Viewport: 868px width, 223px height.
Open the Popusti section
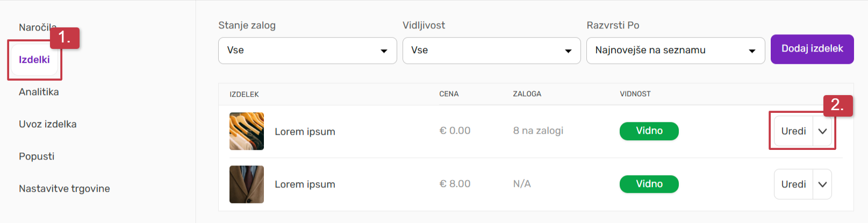coord(37,156)
